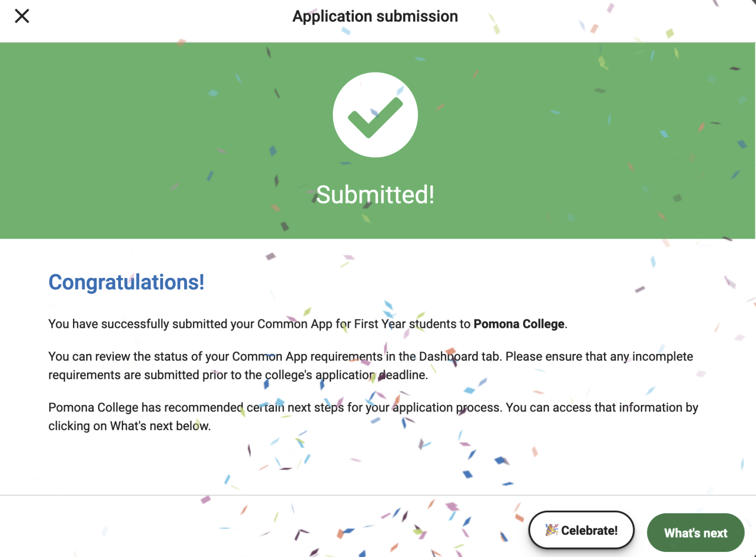This screenshot has height=557, width=756.
Task: Select the Application submission title
Action: 375,16
